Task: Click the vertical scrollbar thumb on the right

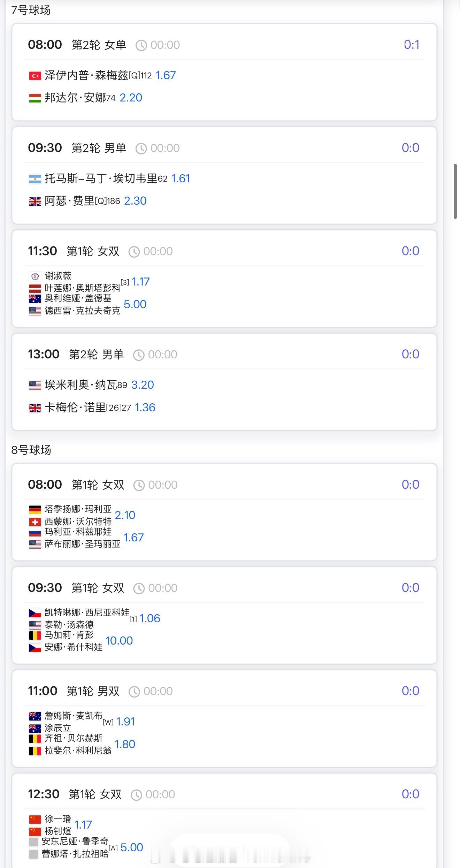Action: (455, 191)
